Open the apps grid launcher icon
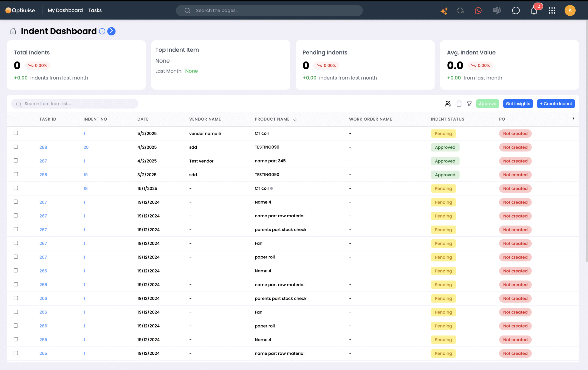This screenshot has height=370, width=588. 552,11
